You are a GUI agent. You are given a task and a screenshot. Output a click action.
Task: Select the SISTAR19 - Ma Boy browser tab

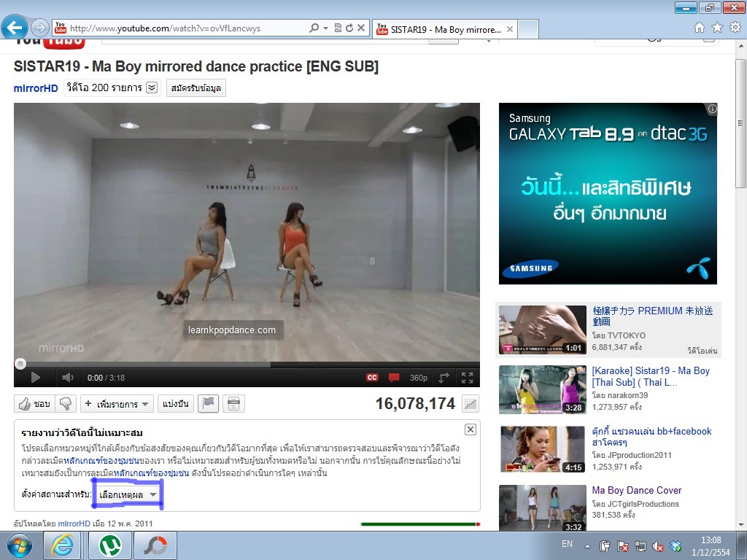click(x=444, y=29)
